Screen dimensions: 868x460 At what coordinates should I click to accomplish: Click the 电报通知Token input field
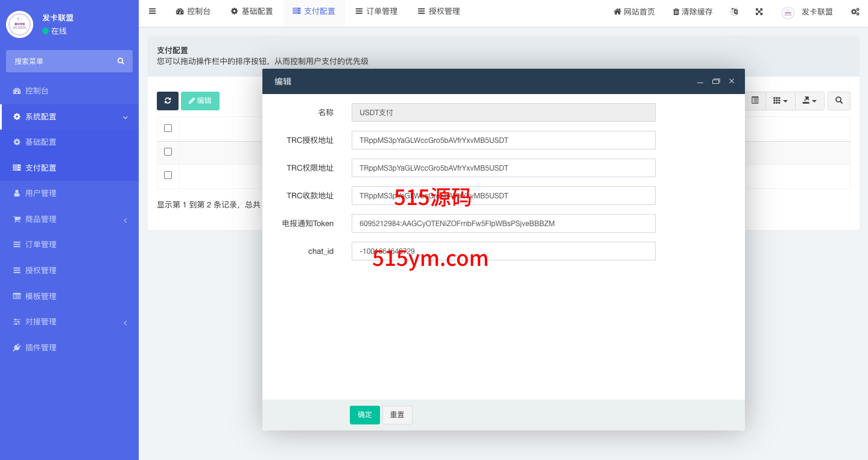[503, 223]
